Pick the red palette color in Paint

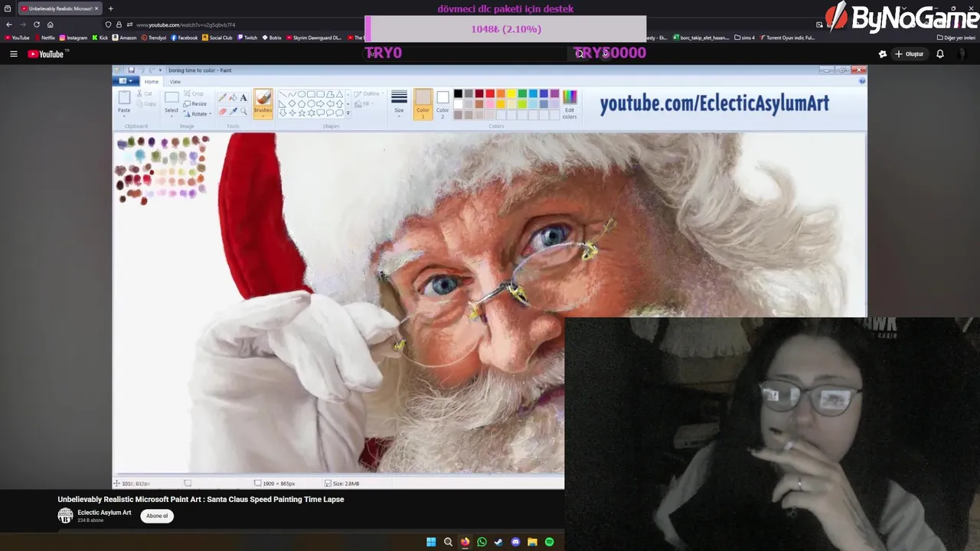[x=490, y=94]
